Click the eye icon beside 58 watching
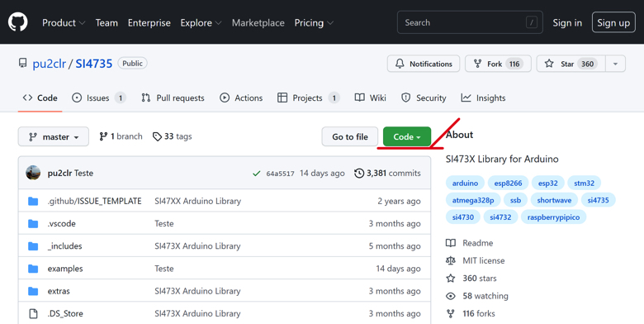Screen dimensions: 644x324 (x=451, y=296)
